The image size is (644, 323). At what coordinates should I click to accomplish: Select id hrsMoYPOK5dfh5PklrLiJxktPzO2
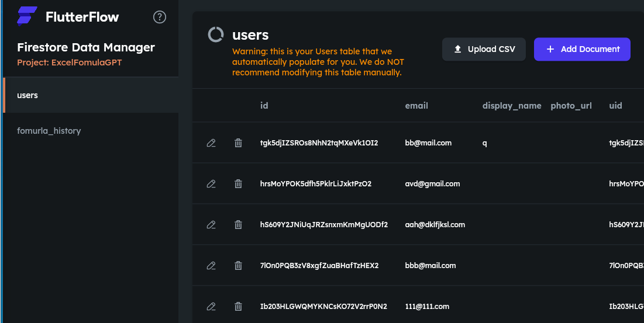click(x=316, y=183)
